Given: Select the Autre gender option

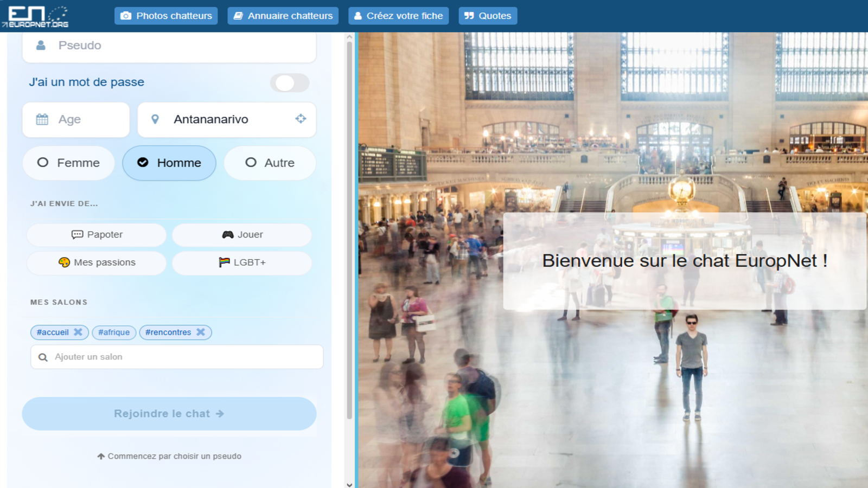Looking at the screenshot, I should [x=270, y=163].
